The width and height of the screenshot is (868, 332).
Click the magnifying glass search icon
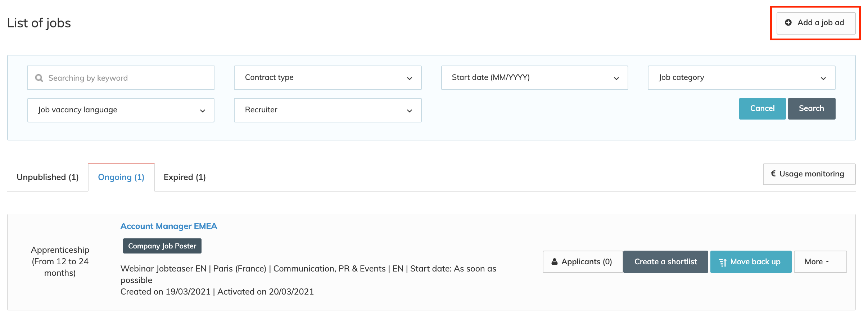click(x=39, y=78)
